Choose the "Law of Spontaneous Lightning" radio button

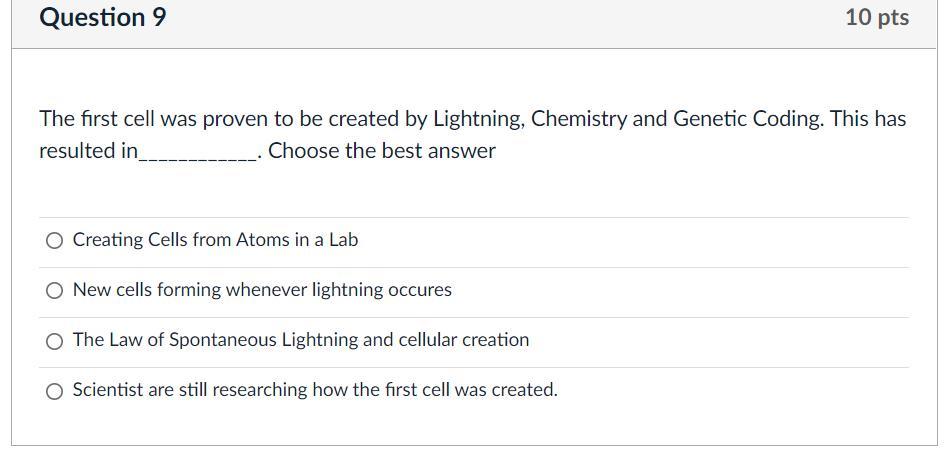tap(55, 341)
